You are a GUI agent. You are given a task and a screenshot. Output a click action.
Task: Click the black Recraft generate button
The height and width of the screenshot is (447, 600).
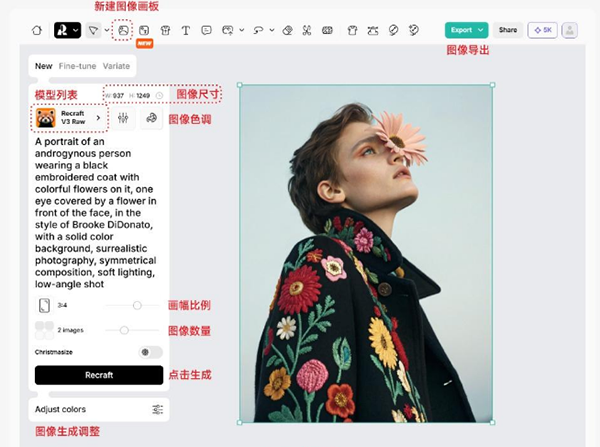tap(98, 375)
